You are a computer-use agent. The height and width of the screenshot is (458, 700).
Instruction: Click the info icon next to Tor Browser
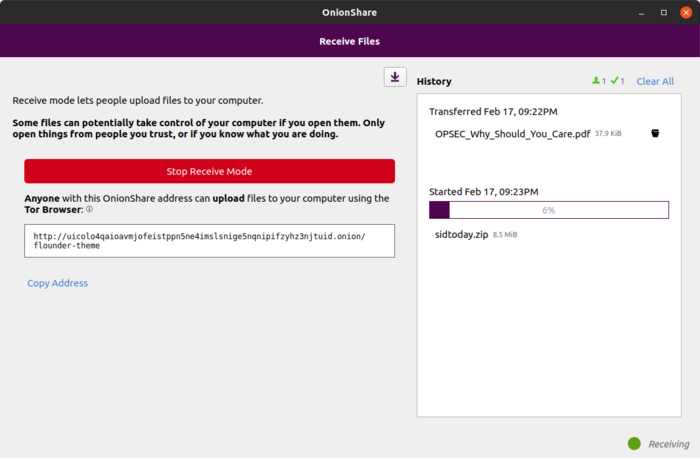(x=89, y=209)
